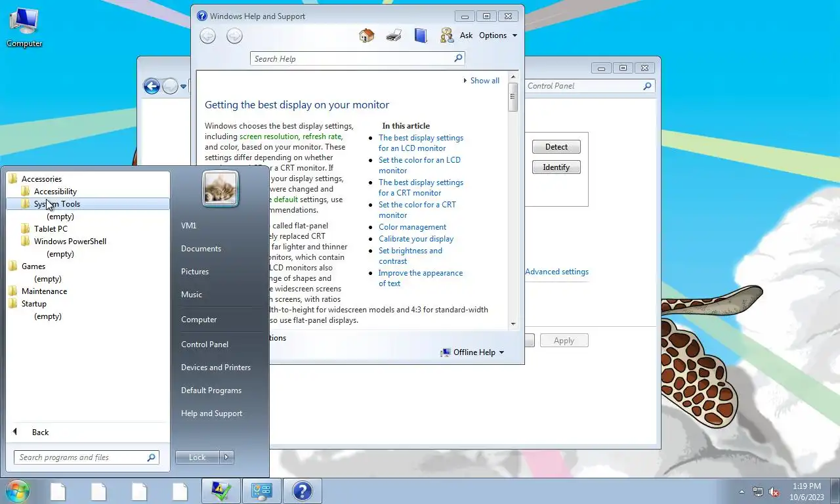Image resolution: width=840 pixels, height=504 pixels.
Task: Click the Lock button
Action: [198, 457]
